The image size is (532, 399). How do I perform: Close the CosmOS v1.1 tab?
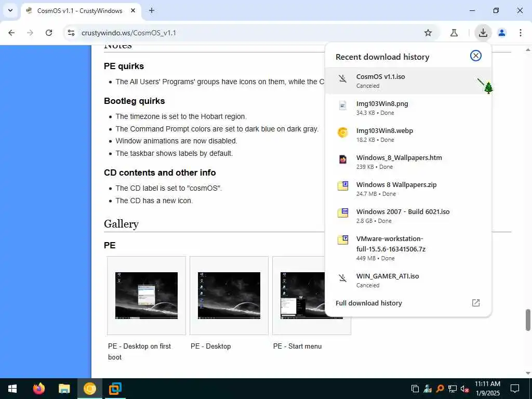pyautogui.click(x=133, y=10)
